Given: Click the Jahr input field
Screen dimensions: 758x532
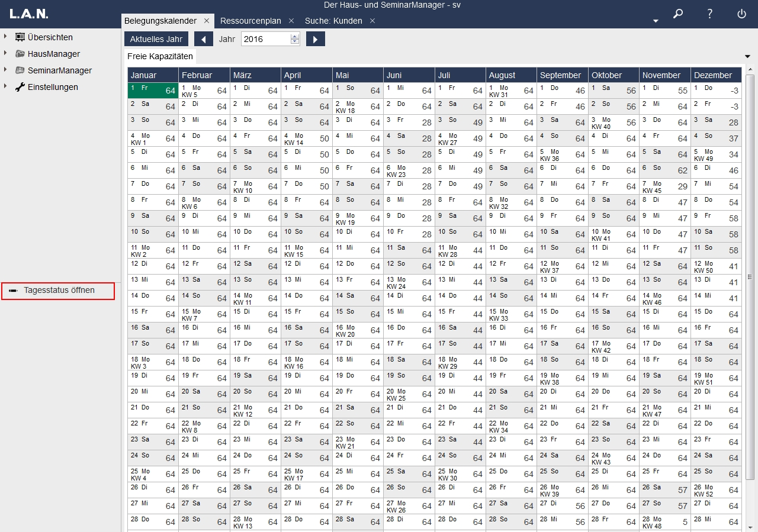Looking at the screenshot, I should point(265,39).
